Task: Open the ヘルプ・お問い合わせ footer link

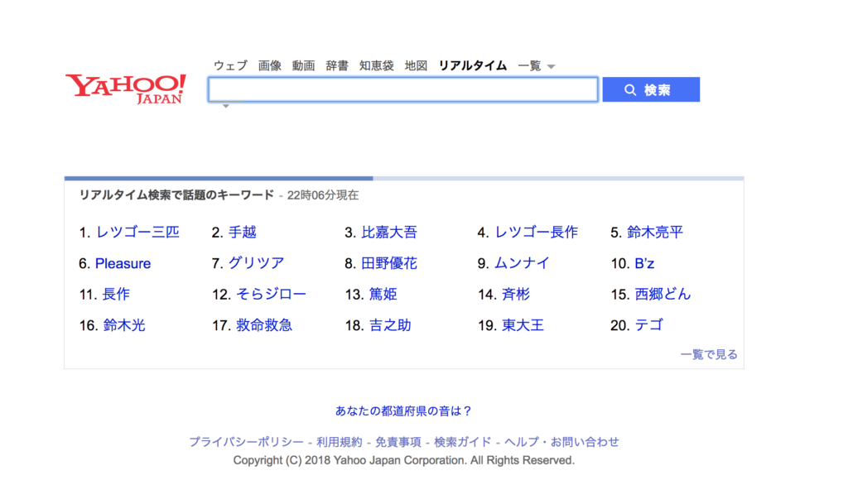Action: pyautogui.click(x=561, y=442)
